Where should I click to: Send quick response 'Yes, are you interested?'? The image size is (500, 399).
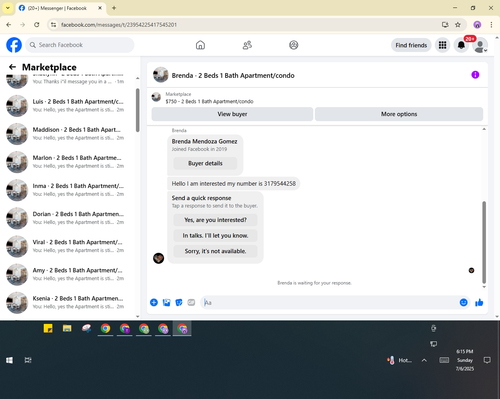(215, 220)
